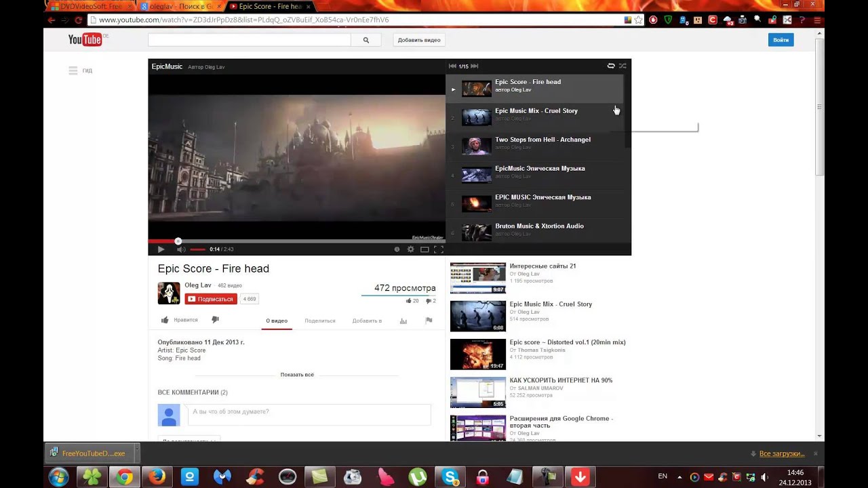Switch to 'О видео' tab
Viewport: 868px width, 488px height.
277,321
